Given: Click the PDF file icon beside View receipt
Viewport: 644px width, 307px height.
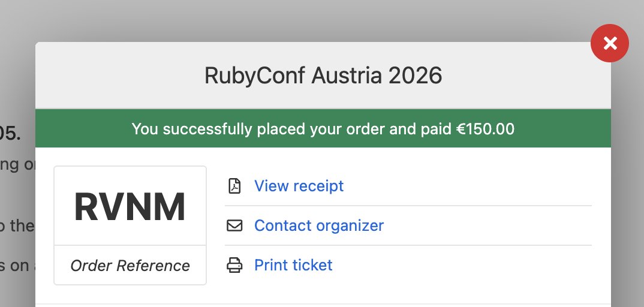Looking at the screenshot, I should (x=234, y=185).
